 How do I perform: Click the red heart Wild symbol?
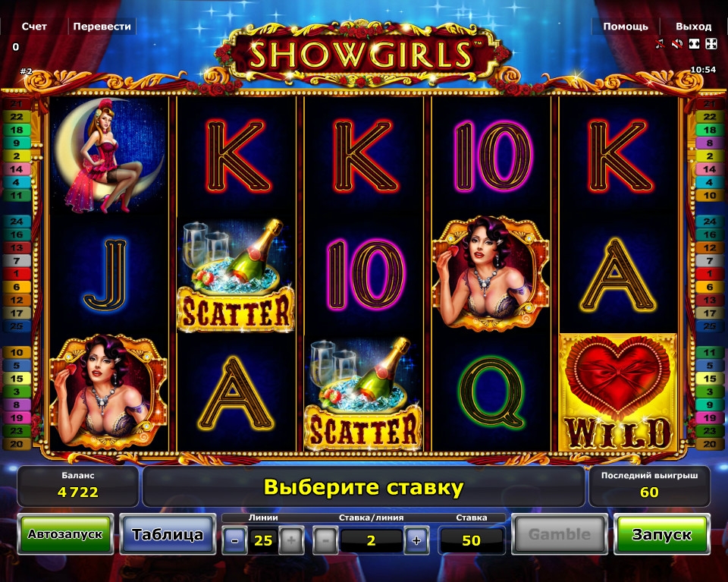coord(618,392)
